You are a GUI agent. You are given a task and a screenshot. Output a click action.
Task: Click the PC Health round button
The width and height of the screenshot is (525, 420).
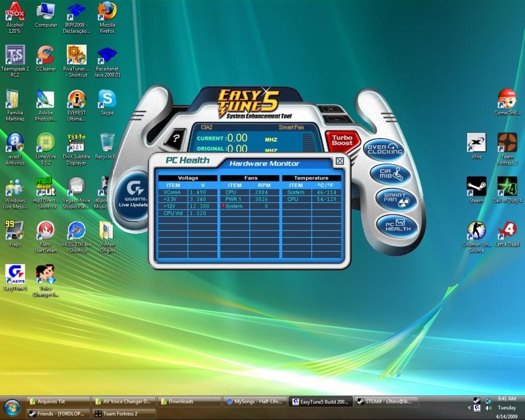397,227
